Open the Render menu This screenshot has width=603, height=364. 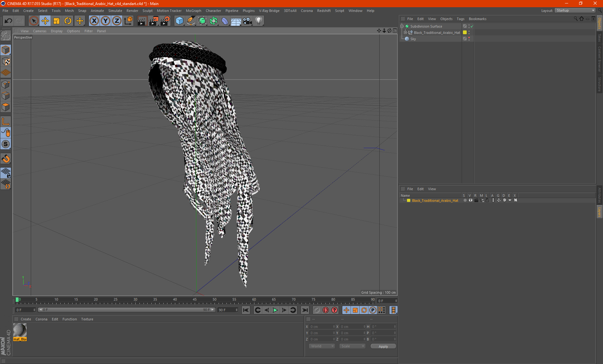132,11
